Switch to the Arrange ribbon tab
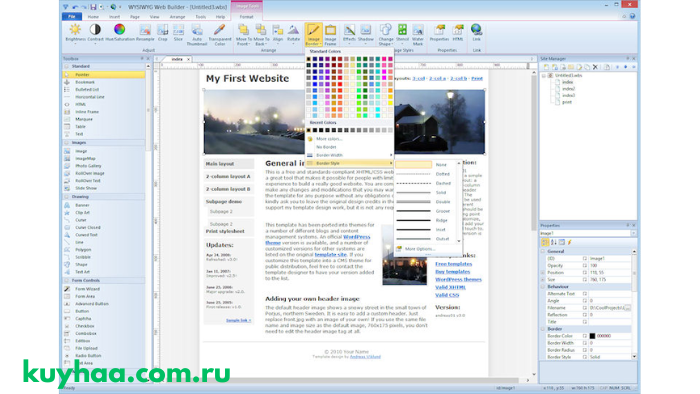Screen dimensions: 700x394 [x=177, y=17]
